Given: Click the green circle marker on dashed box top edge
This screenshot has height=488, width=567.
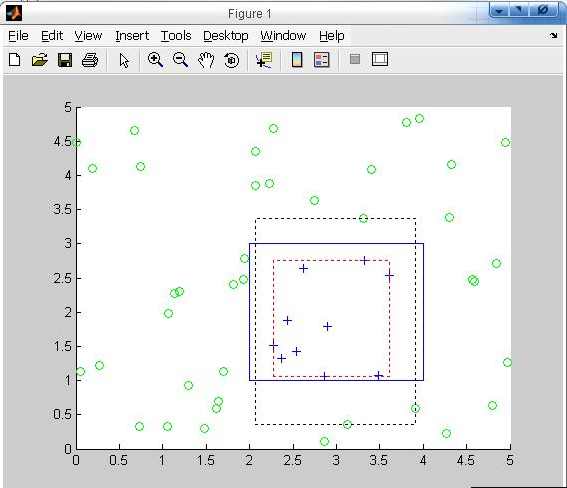Looking at the screenshot, I should (363, 218).
